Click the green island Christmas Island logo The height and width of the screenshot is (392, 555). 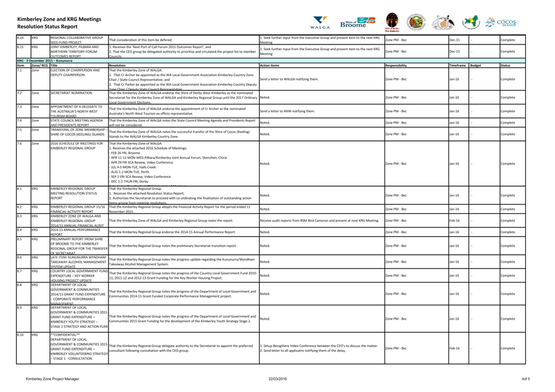(x=470, y=22)
